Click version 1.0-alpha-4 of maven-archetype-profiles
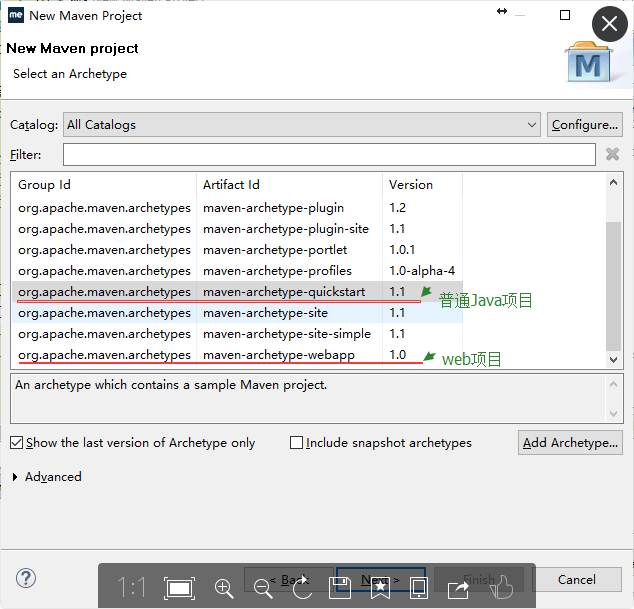This screenshot has height=609, width=634. pos(422,271)
